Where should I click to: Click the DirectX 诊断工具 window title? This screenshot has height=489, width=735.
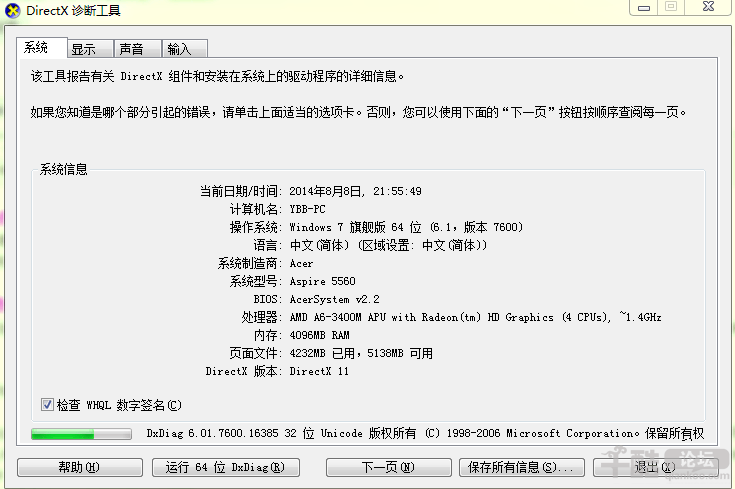pos(73,10)
